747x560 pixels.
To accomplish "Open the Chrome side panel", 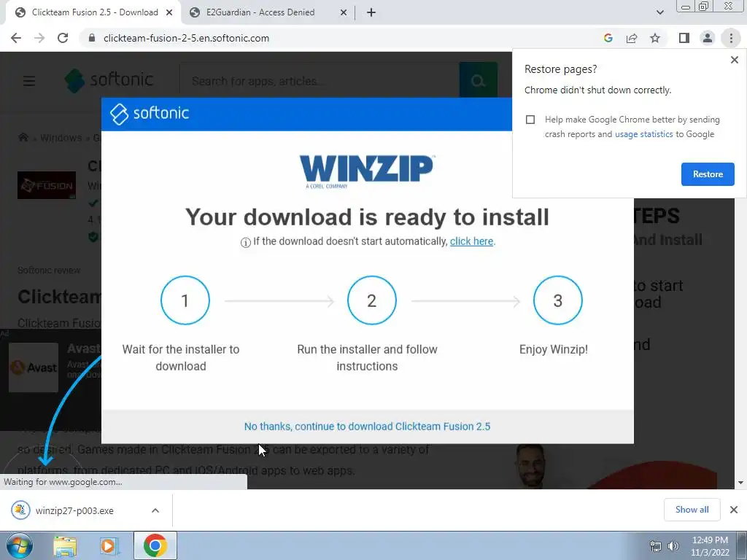I will click(684, 38).
